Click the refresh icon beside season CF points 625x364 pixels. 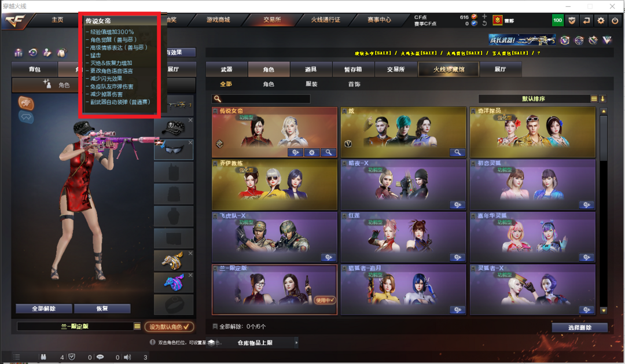tap(484, 24)
